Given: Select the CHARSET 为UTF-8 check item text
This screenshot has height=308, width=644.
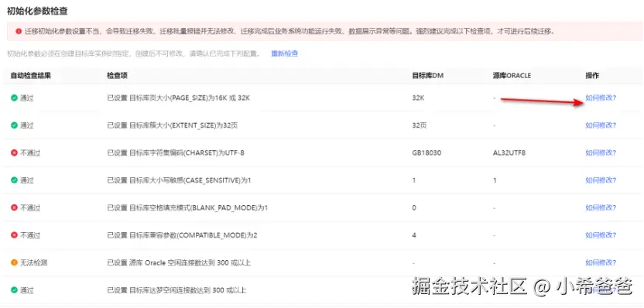Looking at the screenshot, I should click(176, 153).
